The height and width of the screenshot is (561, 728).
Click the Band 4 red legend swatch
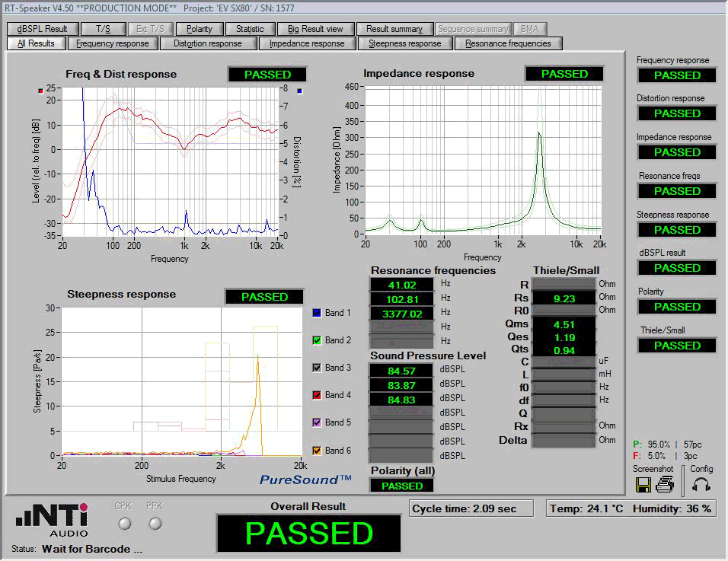point(317,395)
